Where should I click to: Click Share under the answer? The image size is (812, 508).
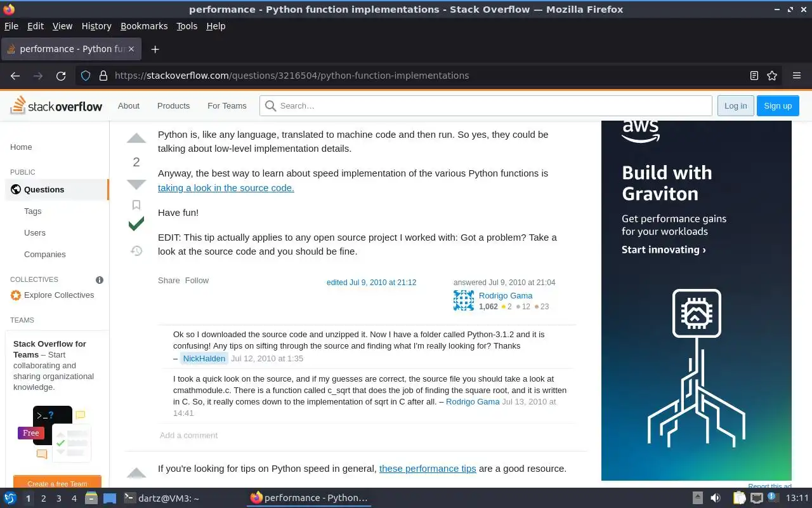(169, 280)
